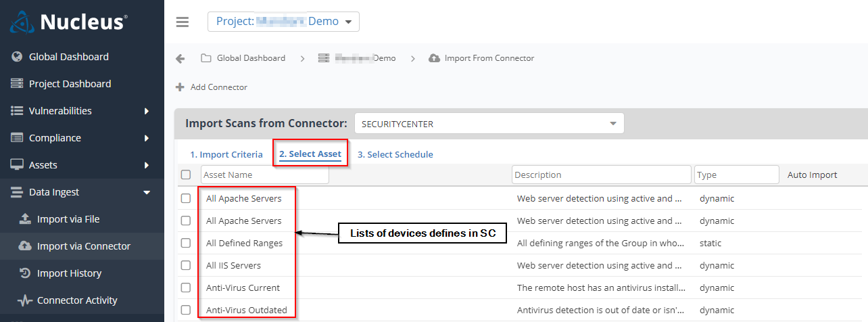Click the Project Dashboard server icon
This screenshot has height=322, width=868.
[17, 84]
